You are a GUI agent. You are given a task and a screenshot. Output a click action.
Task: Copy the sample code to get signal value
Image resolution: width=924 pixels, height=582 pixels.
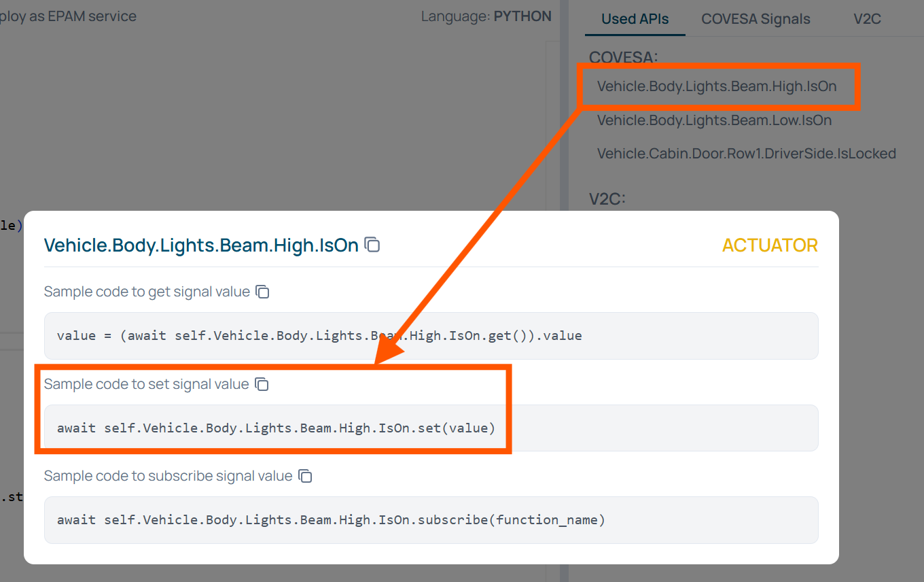point(262,292)
